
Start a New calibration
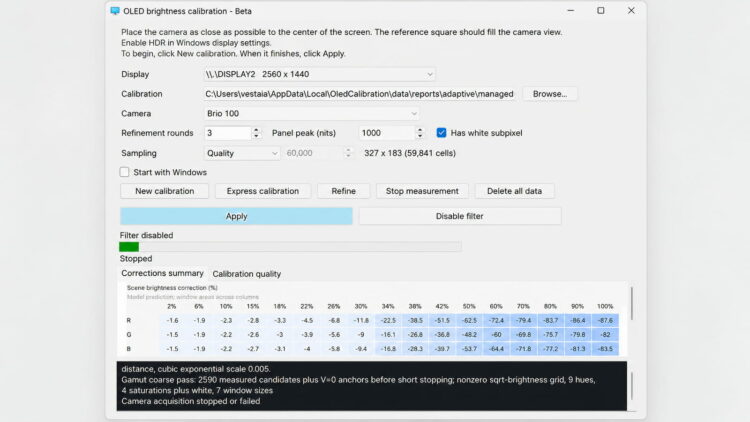(165, 191)
